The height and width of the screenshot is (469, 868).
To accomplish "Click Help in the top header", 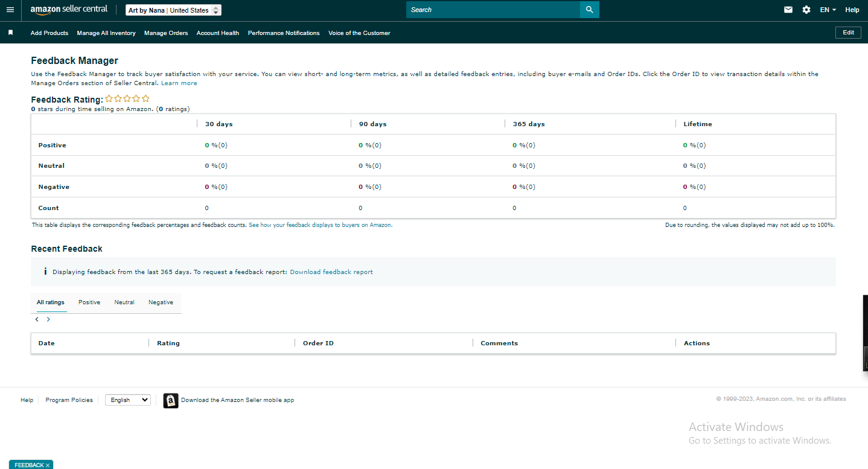I will point(852,10).
